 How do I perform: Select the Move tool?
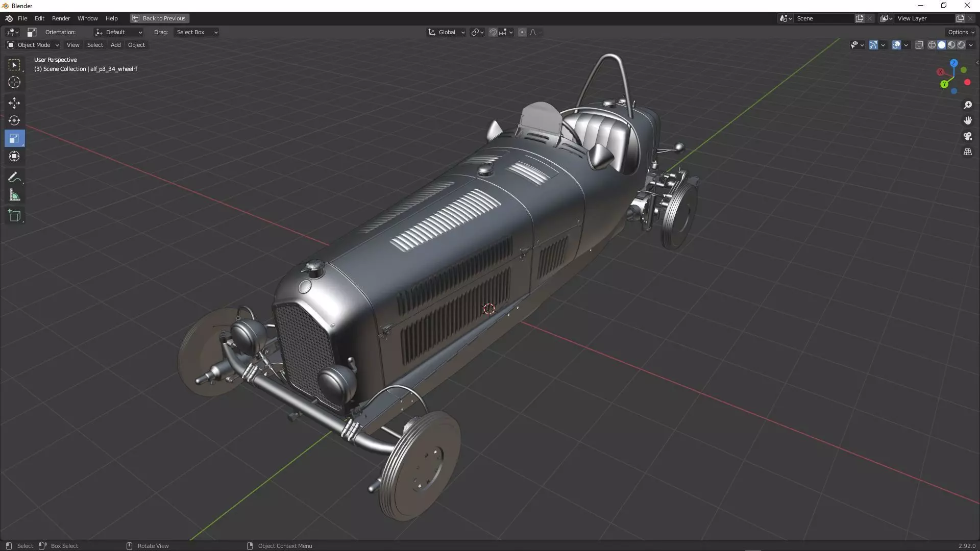point(14,103)
